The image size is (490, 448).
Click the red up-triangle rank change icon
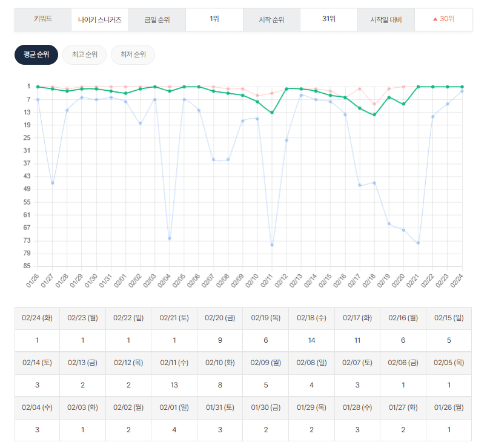(435, 19)
